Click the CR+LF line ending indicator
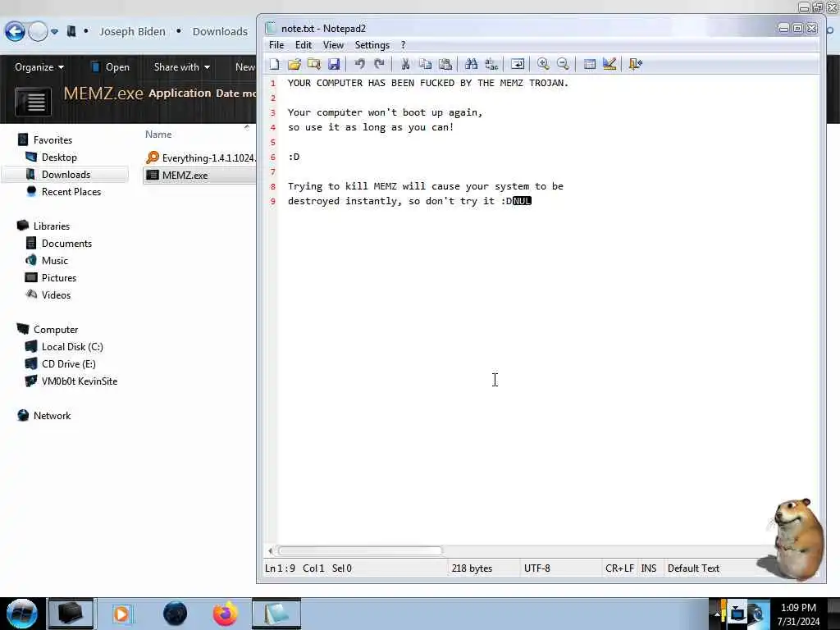Viewport: 840px width, 630px height. (619, 568)
